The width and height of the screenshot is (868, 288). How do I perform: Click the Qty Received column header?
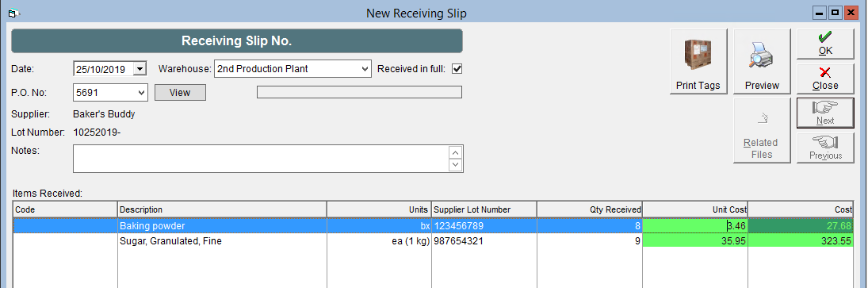pos(590,210)
